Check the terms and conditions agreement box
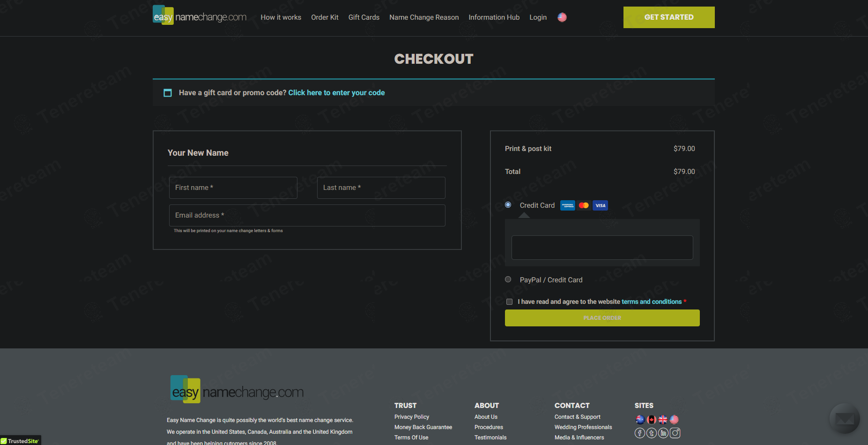This screenshot has height=445, width=868. [510, 302]
